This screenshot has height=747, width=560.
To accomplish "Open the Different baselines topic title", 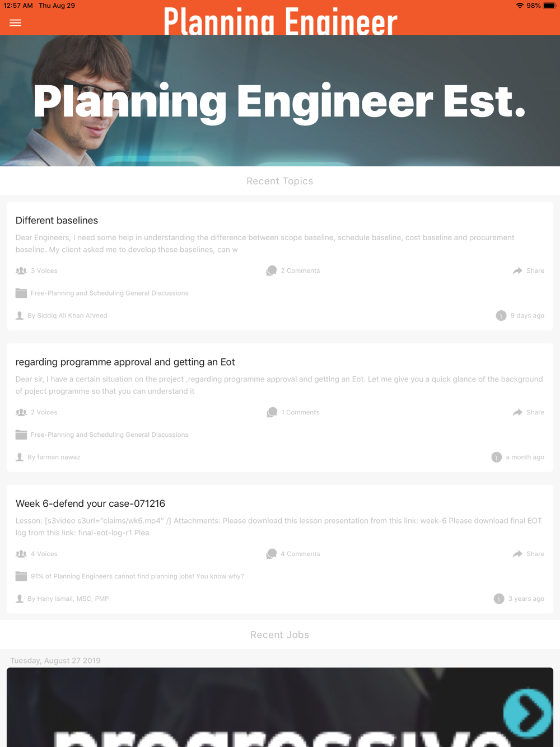I will click(x=57, y=221).
